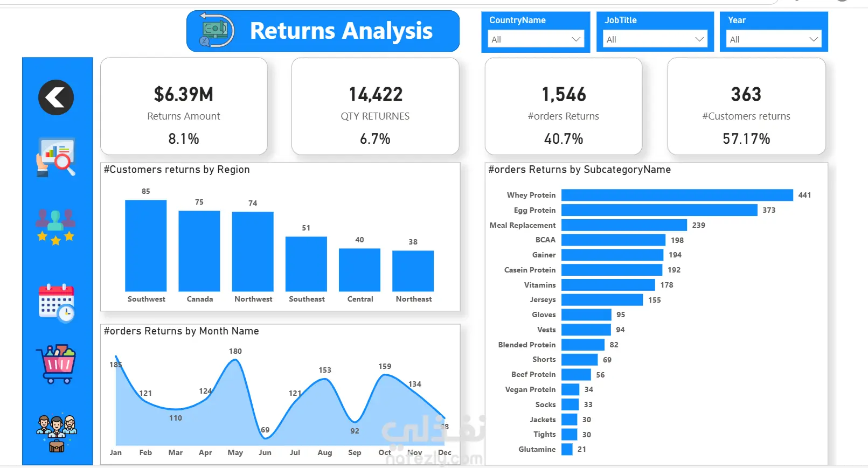868x468 pixels.
Task: Click the Aug axis label
Action: (x=325, y=452)
